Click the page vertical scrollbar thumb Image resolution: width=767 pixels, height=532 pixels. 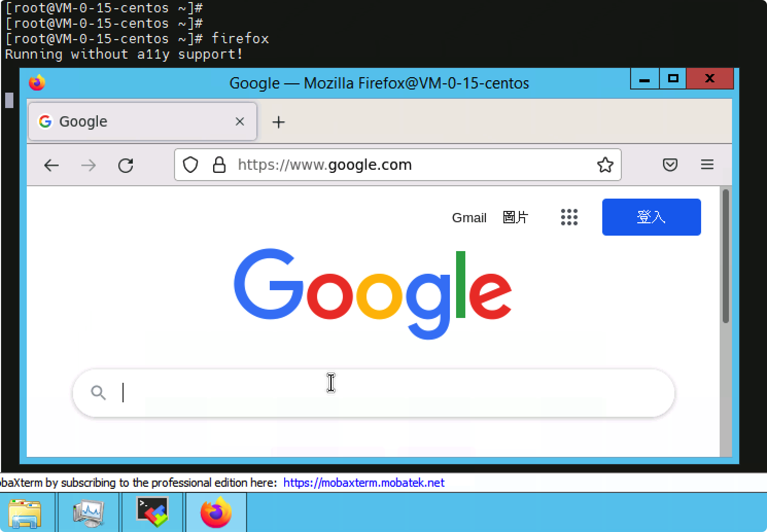725,256
